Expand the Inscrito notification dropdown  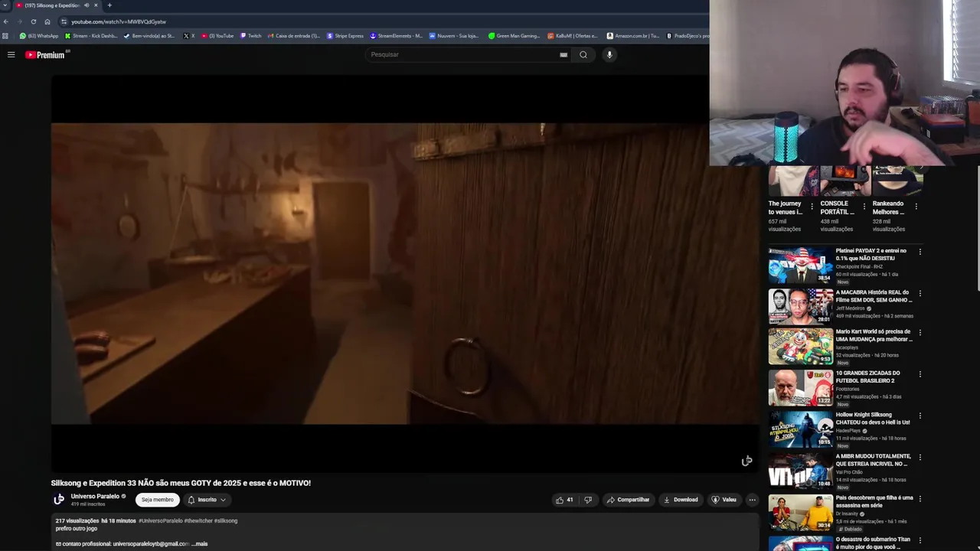click(207, 500)
